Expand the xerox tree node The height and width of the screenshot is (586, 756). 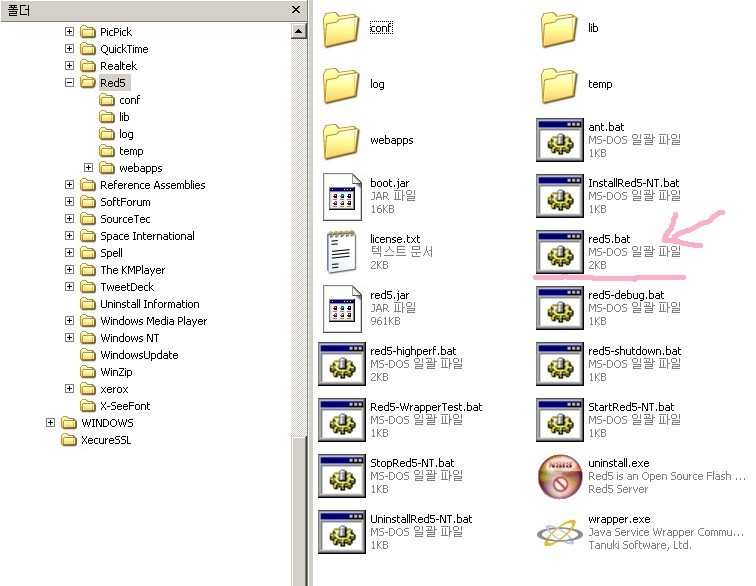69,389
